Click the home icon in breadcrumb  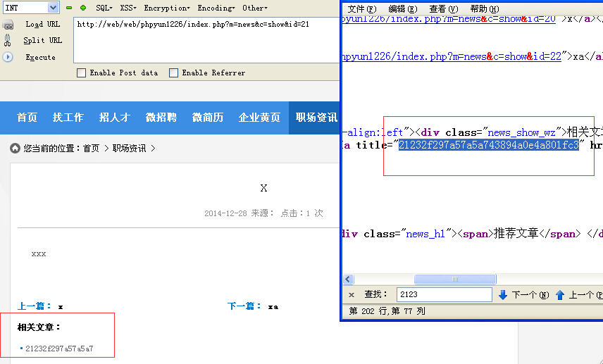pyautogui.click(x=15, y=149)
